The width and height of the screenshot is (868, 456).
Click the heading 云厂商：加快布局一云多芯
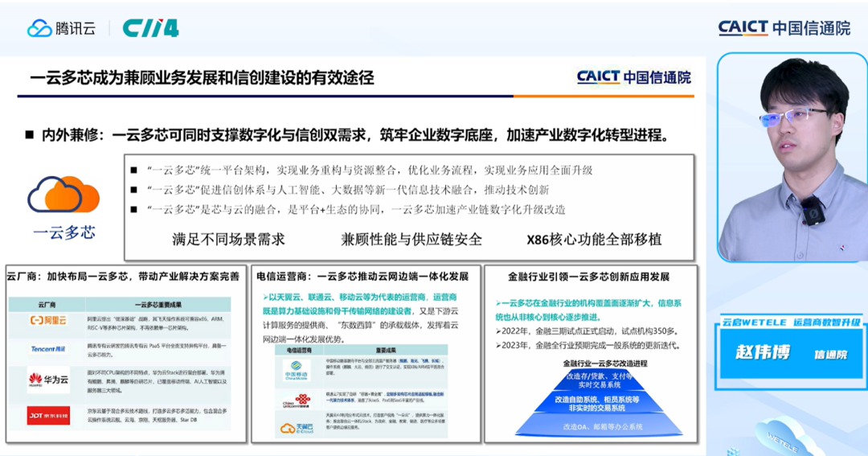[123, 276]
